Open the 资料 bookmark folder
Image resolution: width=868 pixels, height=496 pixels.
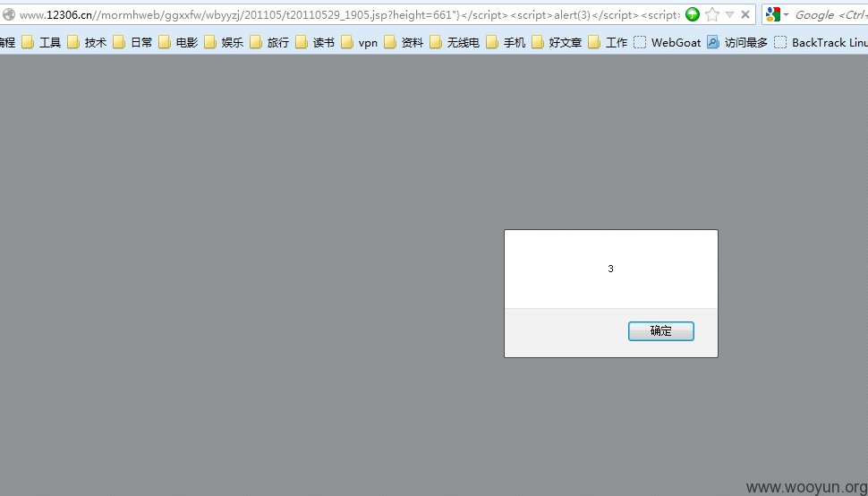[x=404, y=42]
